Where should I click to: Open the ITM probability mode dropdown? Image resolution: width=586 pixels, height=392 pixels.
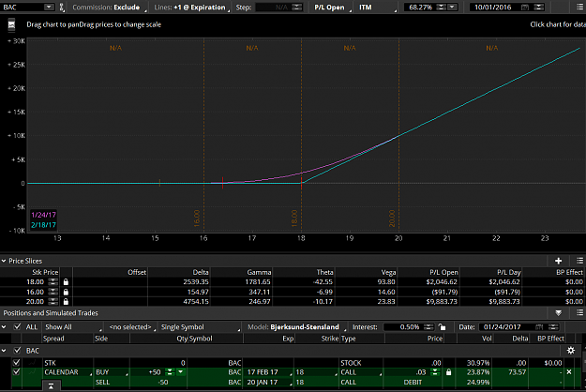point(377,8)
